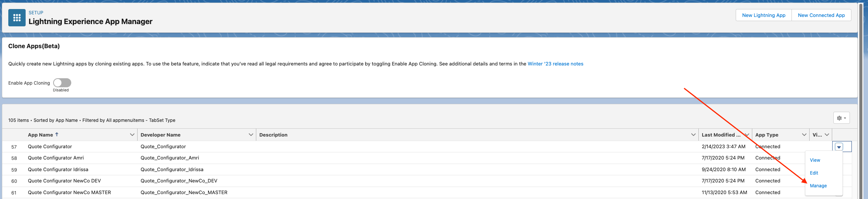868x199 pixels.
Task: Open the list view settings gear
Action: click(841, 118)
